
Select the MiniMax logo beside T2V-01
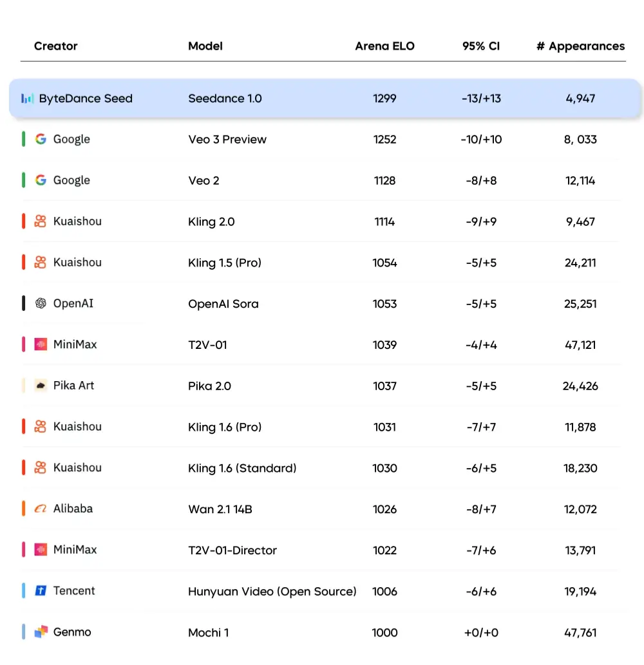(x=42, y=345)
